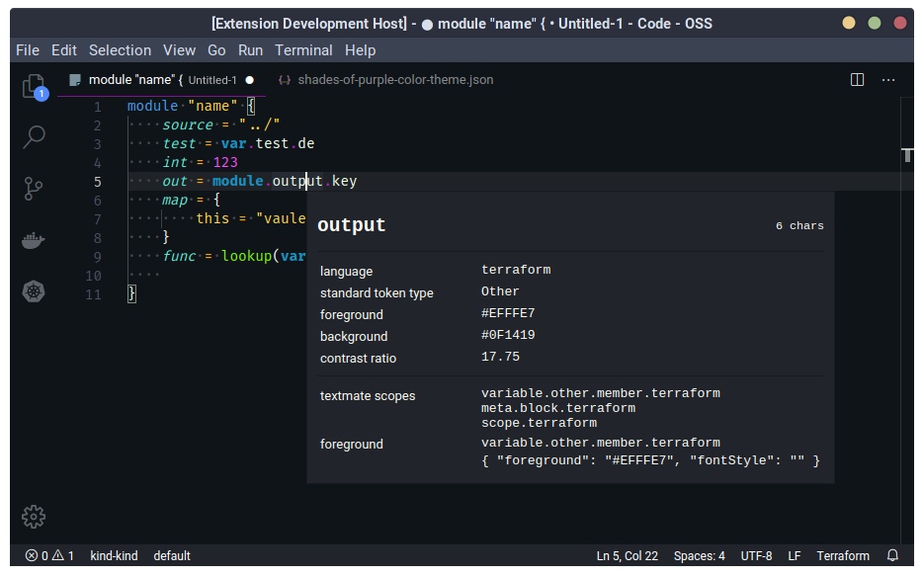Change language mode via Terraform
This screenshot has height=576, width=924.
pos(843,555)
